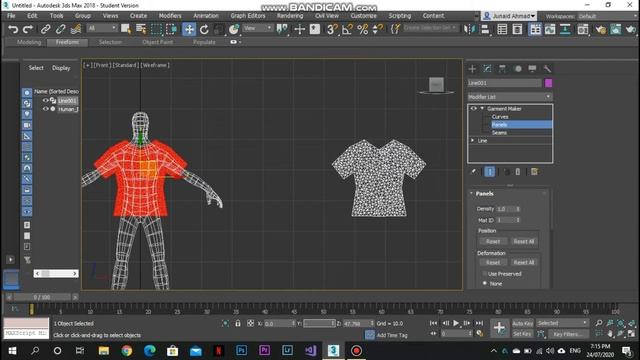The image size is (640, 360).
Task: Activate the Select and Move tool
Action: (189, 29)
